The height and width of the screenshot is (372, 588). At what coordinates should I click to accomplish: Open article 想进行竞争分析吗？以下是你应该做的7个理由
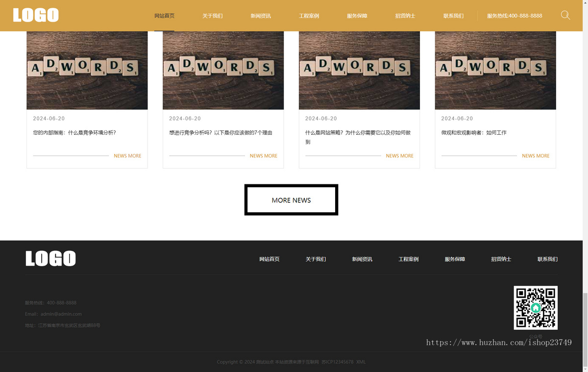pyautogui.click(x=220, y=132)
